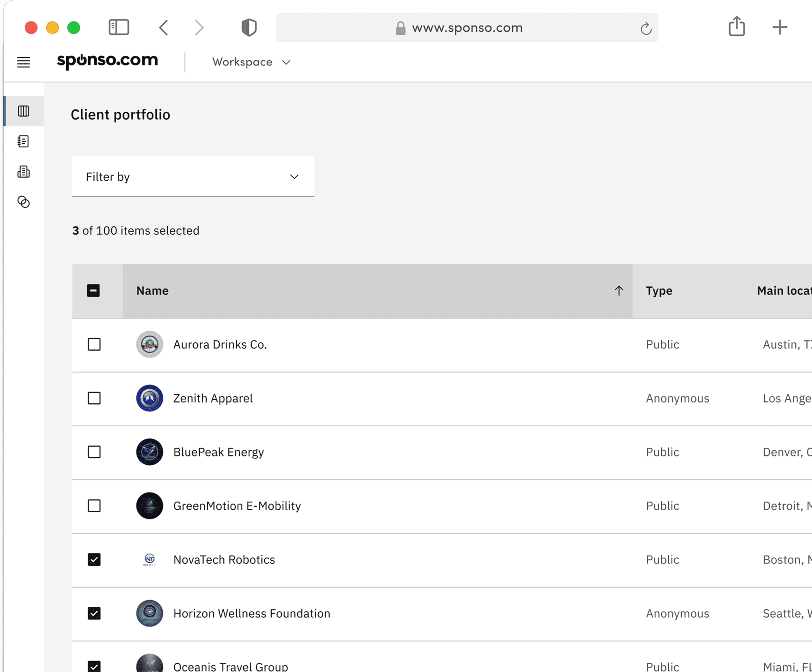Click the privacy shield icon
Screen dimensions: 812x672
click(x=249, y=28)
